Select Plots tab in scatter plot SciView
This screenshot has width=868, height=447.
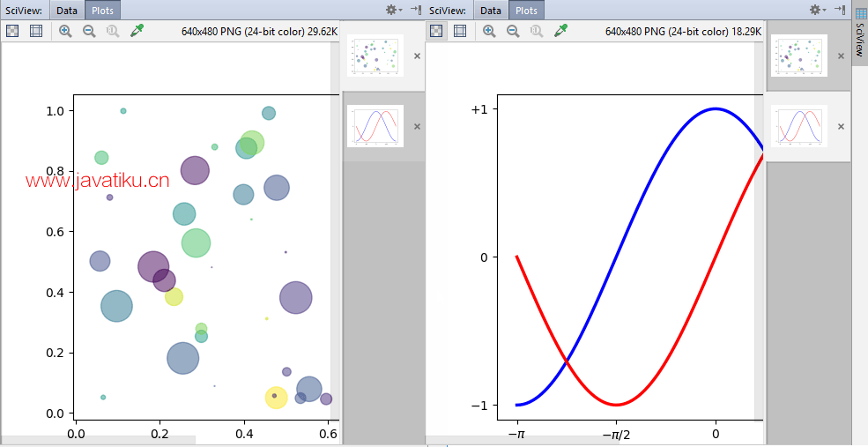(x=102, y=10)
